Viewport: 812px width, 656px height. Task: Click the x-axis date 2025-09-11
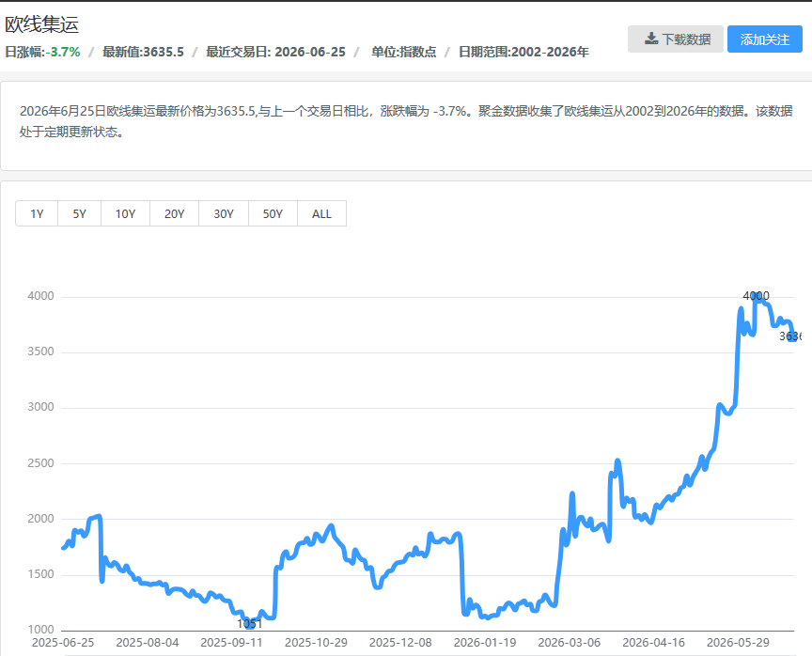tap(231, 643)
